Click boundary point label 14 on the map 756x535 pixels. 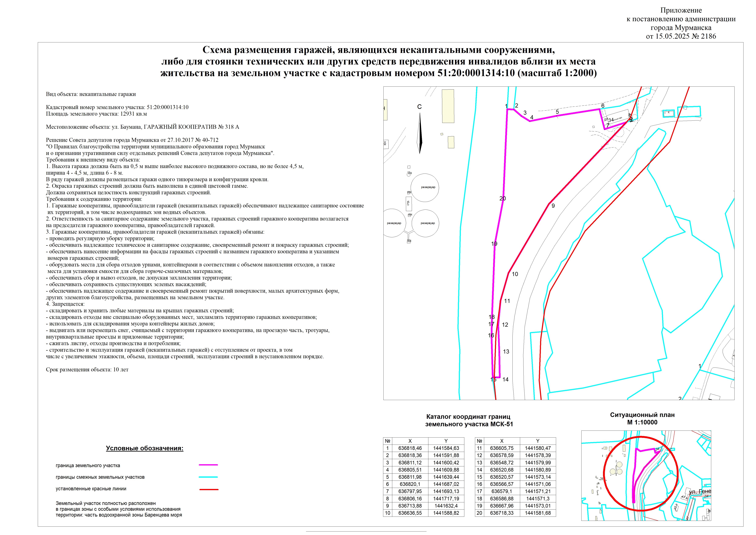tap(505, 379)
